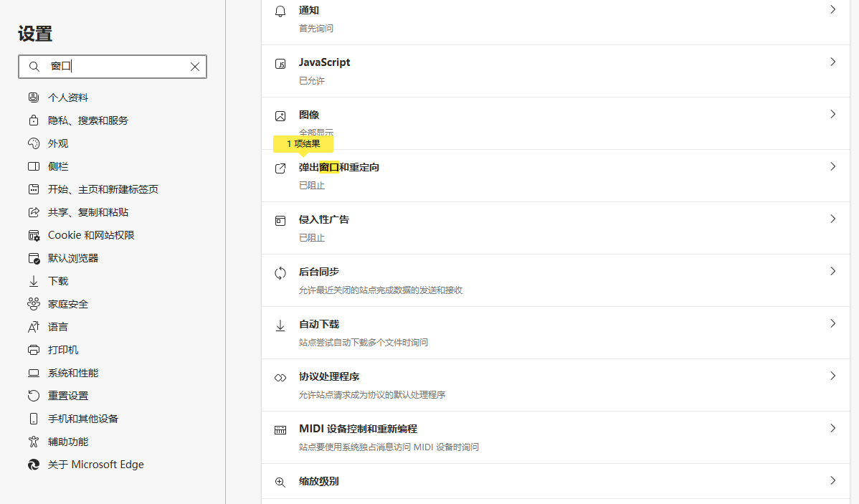Click the 打印机 printer icon in sidebar
This screenshot has height=504, width=859.
coord(34,349)
